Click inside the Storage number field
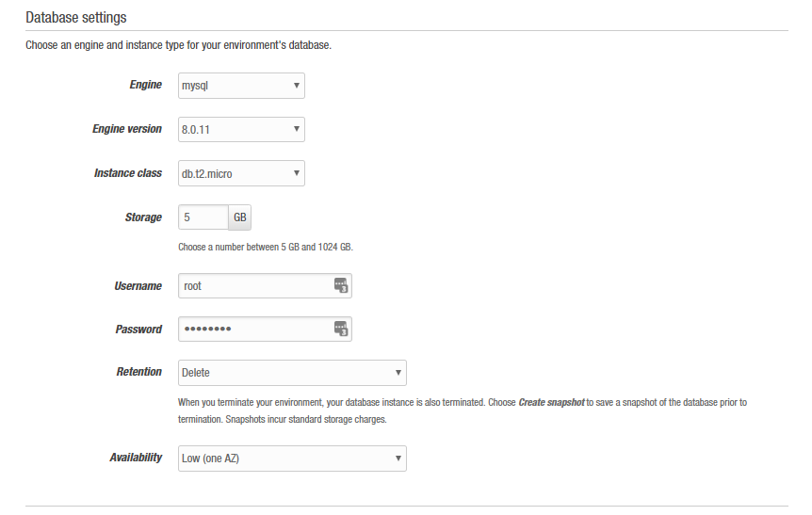 [x=203, y=217]
